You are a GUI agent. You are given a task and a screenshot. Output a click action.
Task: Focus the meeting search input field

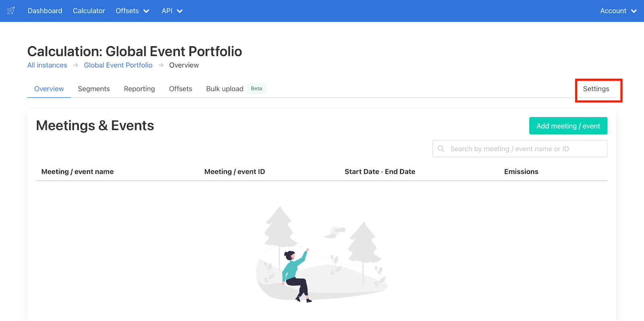[x=523, y=149]
